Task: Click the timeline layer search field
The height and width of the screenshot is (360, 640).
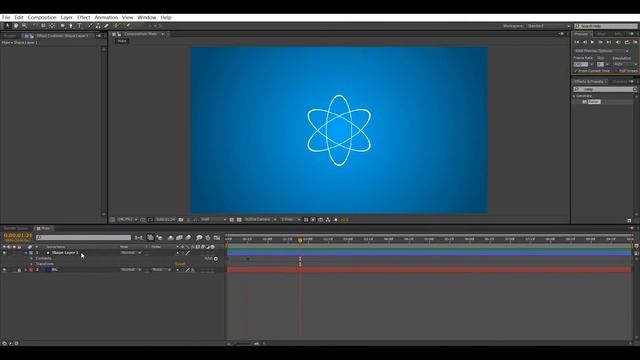Action: tap(83, 237)
